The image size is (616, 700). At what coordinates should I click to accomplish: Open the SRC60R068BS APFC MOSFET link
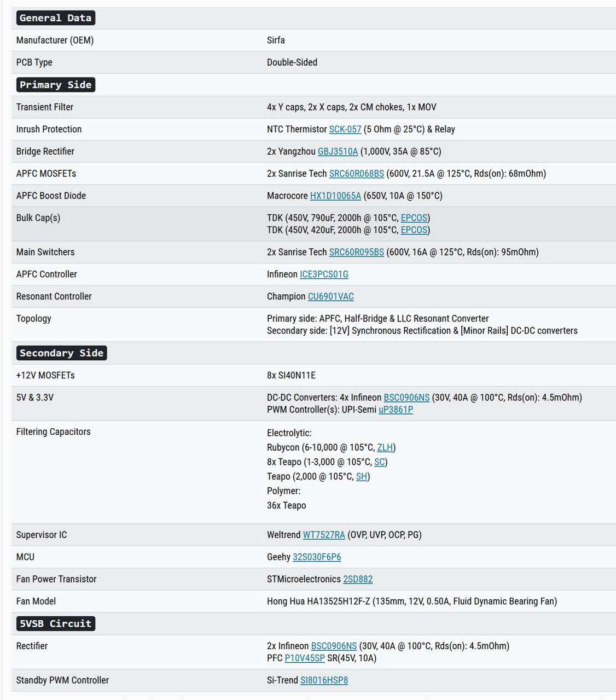pyautogui.click(x=356, y=174)
